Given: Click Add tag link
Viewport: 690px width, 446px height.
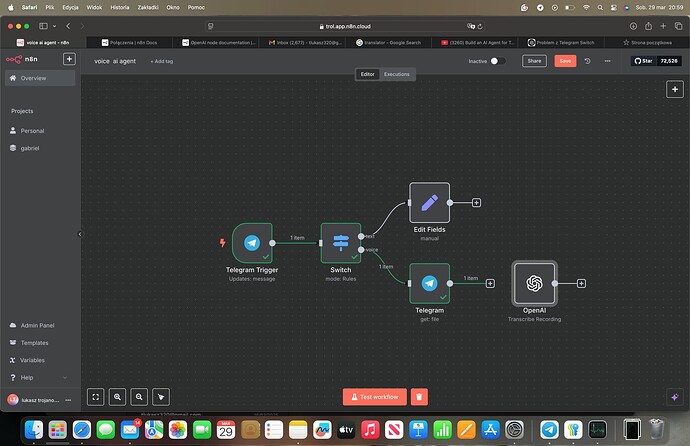Looking at the screenshot, I should coord(161,62).
